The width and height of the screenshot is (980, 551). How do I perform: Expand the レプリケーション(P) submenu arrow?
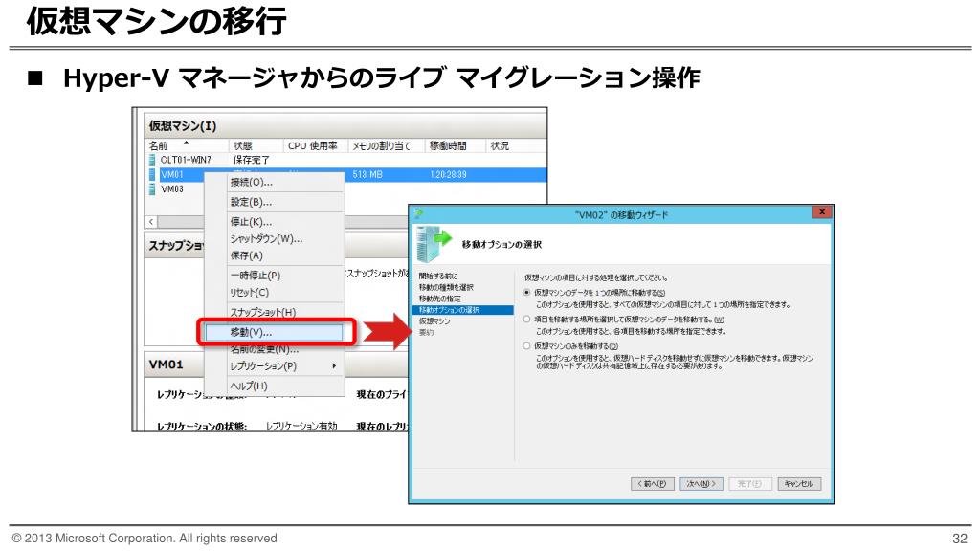click(x=334, y=366)
